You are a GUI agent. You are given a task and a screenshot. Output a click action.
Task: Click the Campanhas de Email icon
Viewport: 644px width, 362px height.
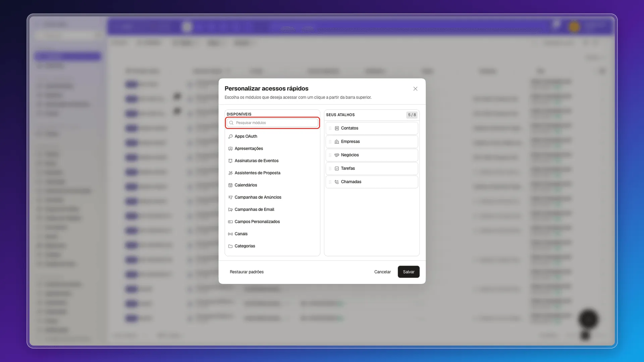tap(230, 209)
